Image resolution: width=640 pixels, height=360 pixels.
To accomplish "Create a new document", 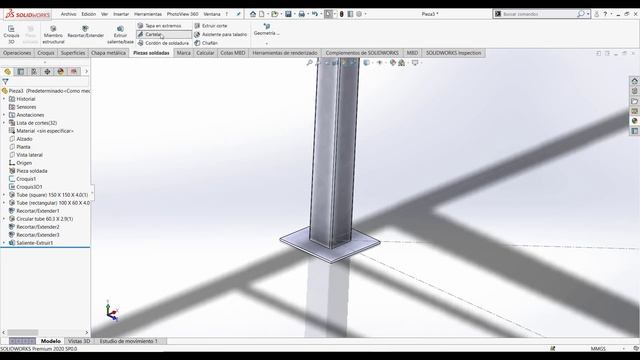I will (262, 14).
